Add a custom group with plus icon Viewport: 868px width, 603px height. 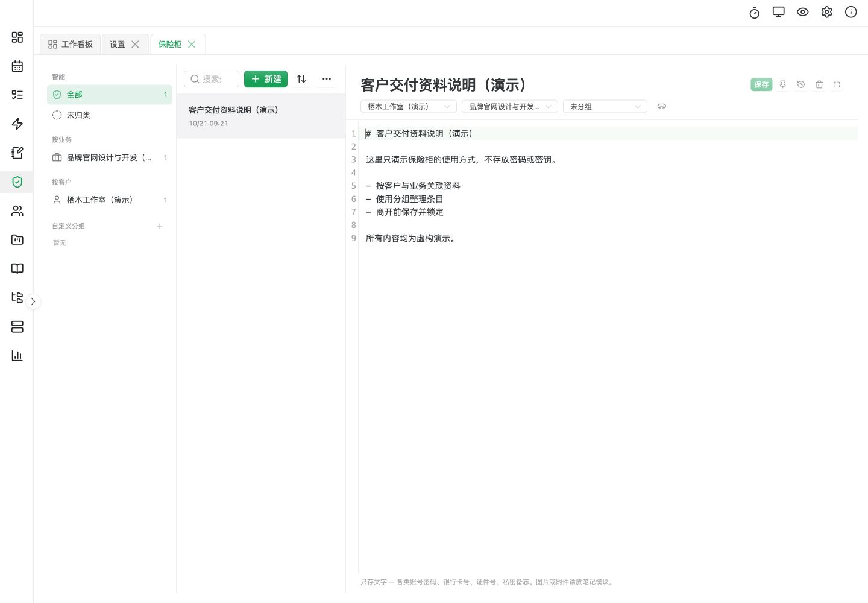tap(160, 226)
